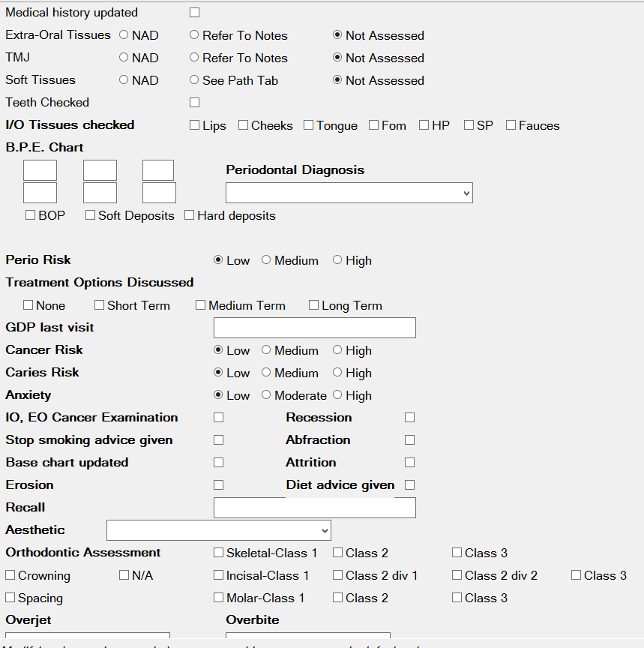Select Refer To Notes for TMJ

(x=194, y=58)
